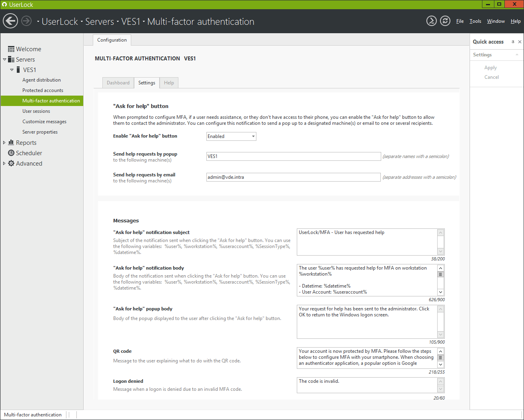
Task: Click the Scheduler clock icon
Action: point(11,153)
